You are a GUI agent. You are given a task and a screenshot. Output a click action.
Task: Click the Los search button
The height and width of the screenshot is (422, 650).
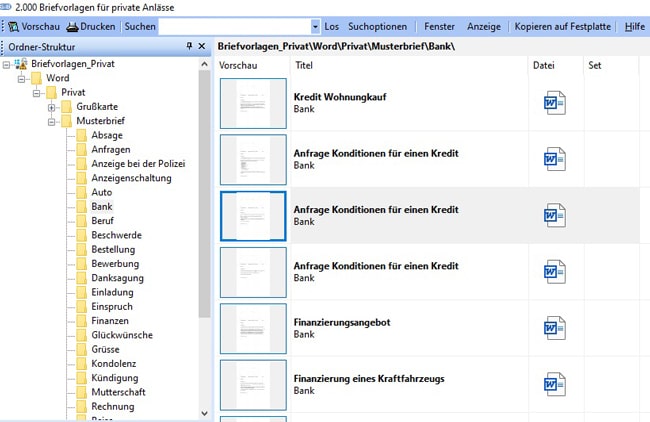(x=332, y=26)
